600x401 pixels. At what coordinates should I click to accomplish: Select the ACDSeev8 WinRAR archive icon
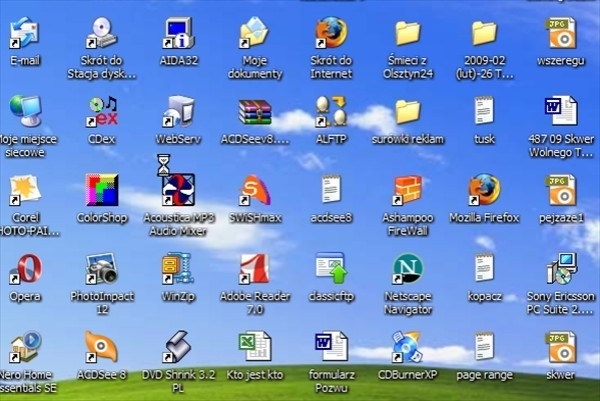coord(255,112)
